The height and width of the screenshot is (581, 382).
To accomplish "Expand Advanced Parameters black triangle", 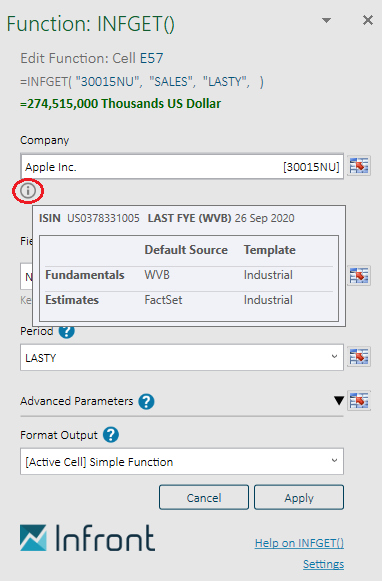I will 338,401.
